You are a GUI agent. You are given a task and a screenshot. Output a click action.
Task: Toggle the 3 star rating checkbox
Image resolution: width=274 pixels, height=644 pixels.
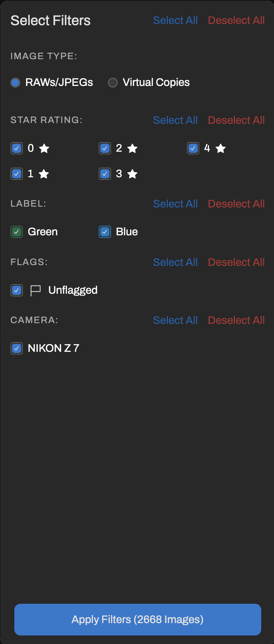(x=105, y=174)
